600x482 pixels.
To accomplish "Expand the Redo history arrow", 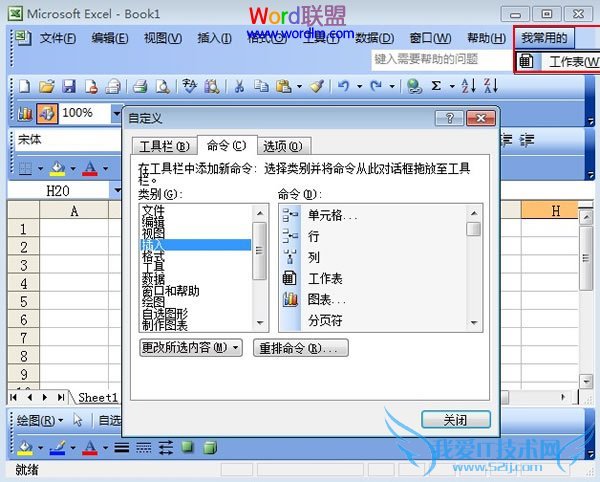I will [x=392, y=86].
